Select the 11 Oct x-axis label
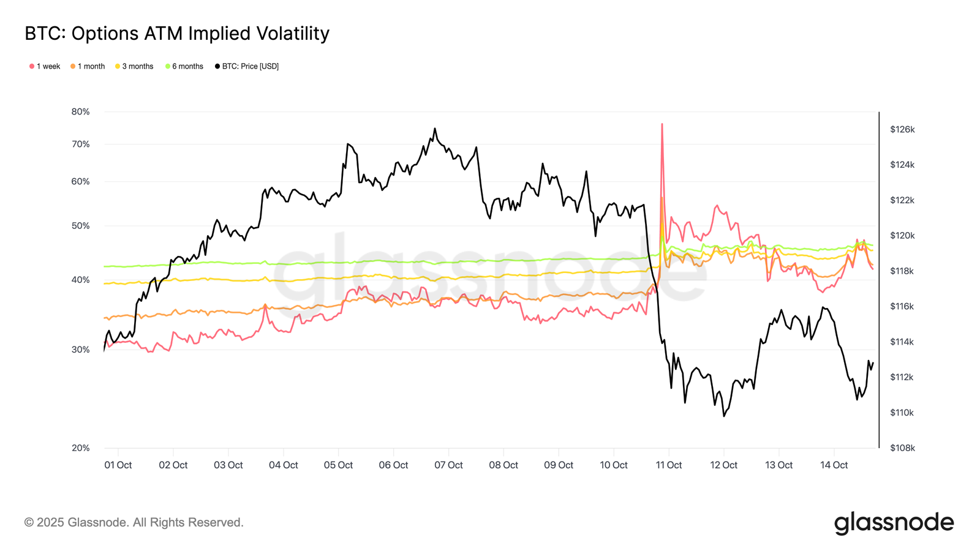 pos(669,465)
